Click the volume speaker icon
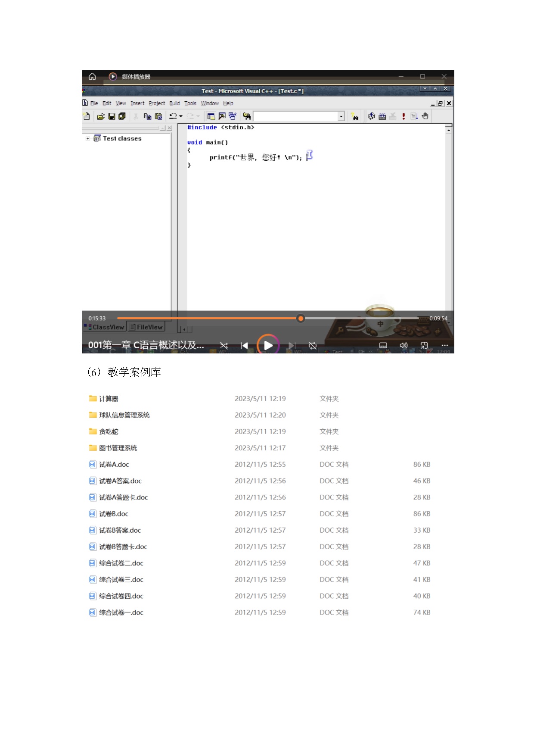The width and height of the screenshot is (534, 756). click(x=404, y=346)
